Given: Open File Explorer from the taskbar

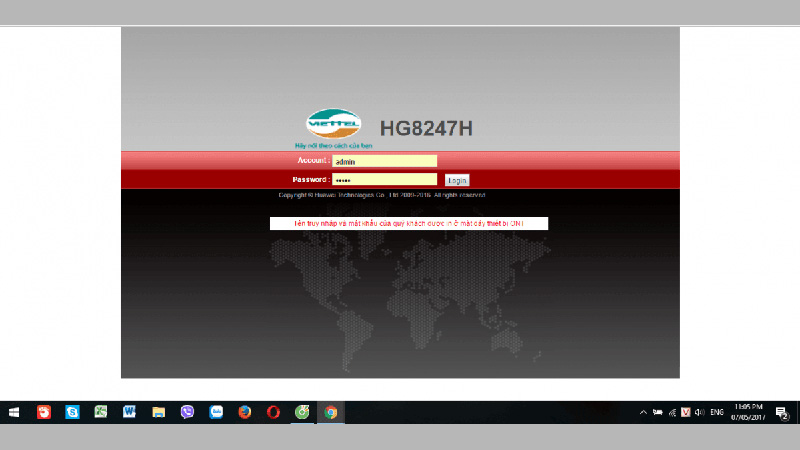Looking at the screenshot, I should (x=158, y=412).
